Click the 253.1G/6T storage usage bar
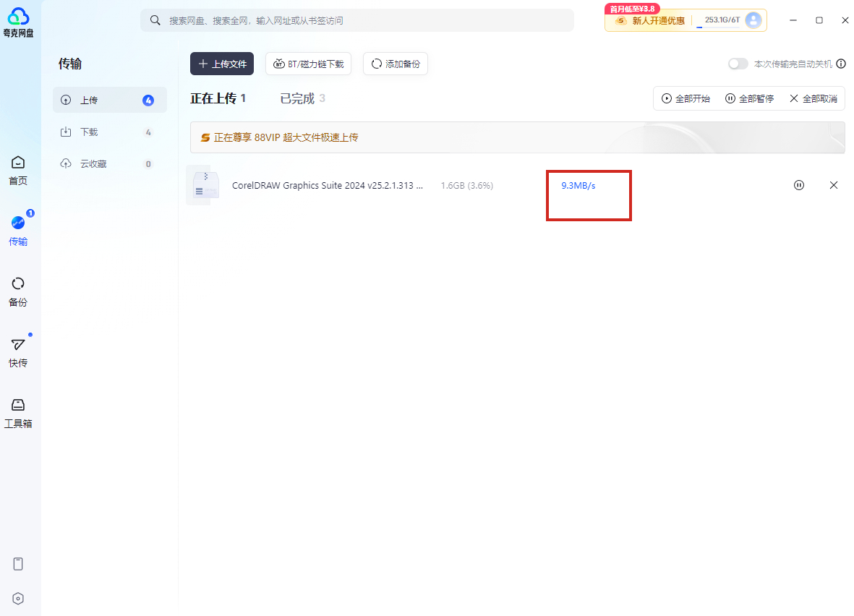This screenshot has width=854, height=616. click(725, 20)
